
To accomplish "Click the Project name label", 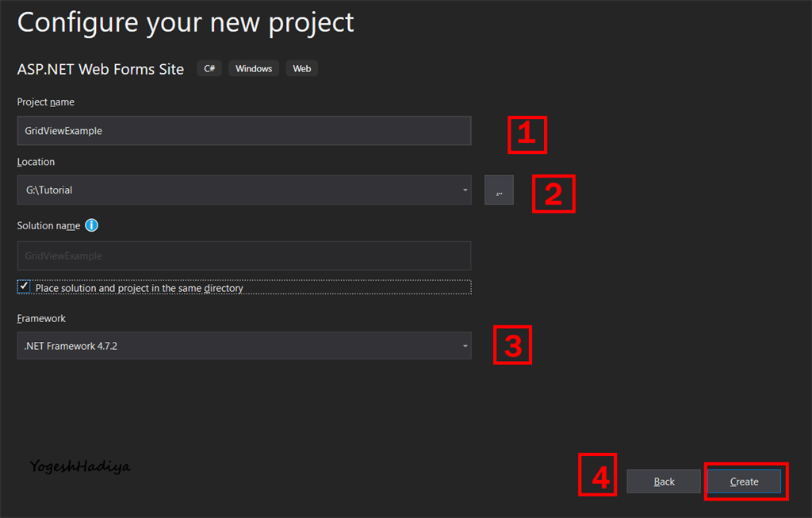I will (x=45, y=102).
